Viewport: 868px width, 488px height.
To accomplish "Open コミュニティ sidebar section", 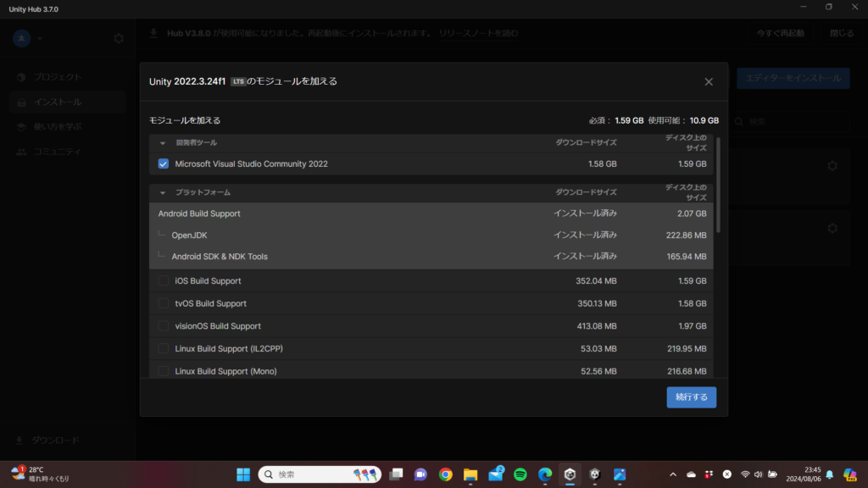I will pyautogui.click(x=68, y=152).
